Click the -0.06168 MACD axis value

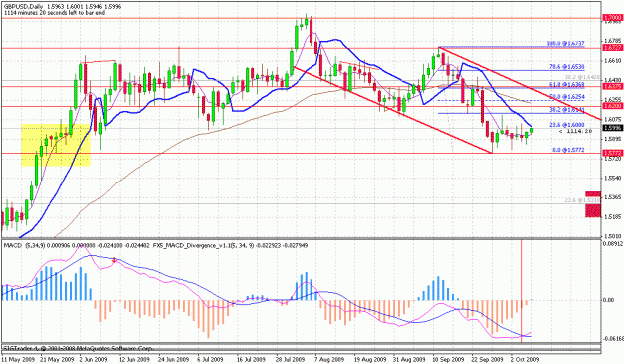(613, 338)
